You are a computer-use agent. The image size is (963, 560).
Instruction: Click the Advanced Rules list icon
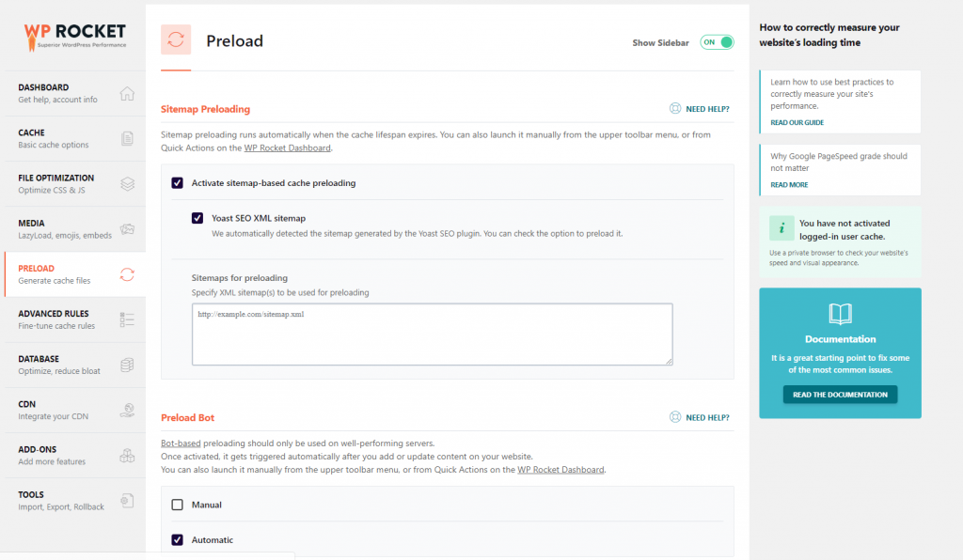pyautogui.click(x=127, y=319)
